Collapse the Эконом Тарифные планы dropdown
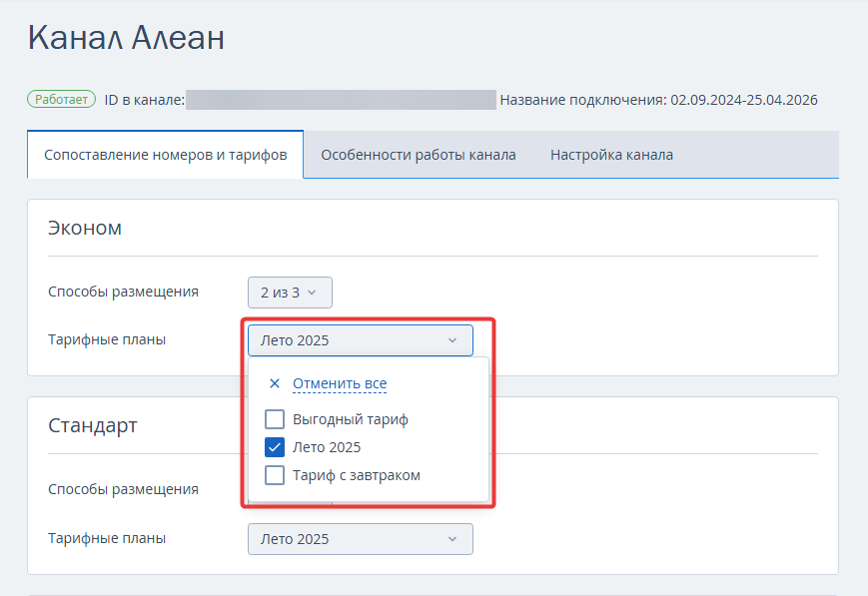This screenshot has height=596, width=868. (361, 340)
